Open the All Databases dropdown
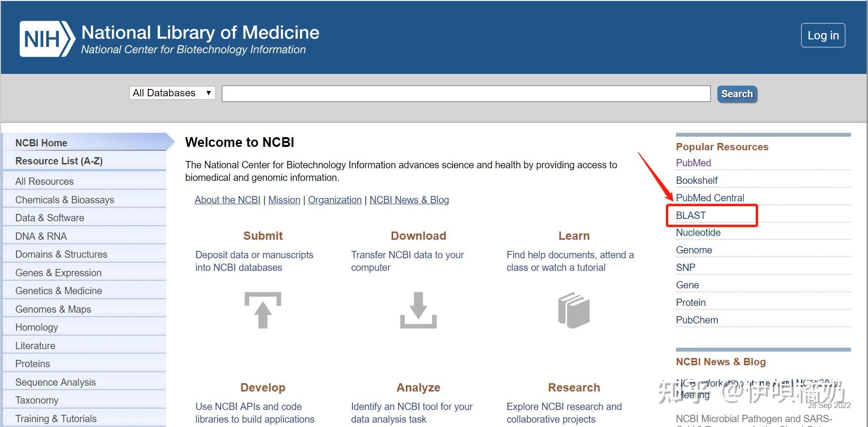Screen dimensions: 868x427 coord(173,93)
